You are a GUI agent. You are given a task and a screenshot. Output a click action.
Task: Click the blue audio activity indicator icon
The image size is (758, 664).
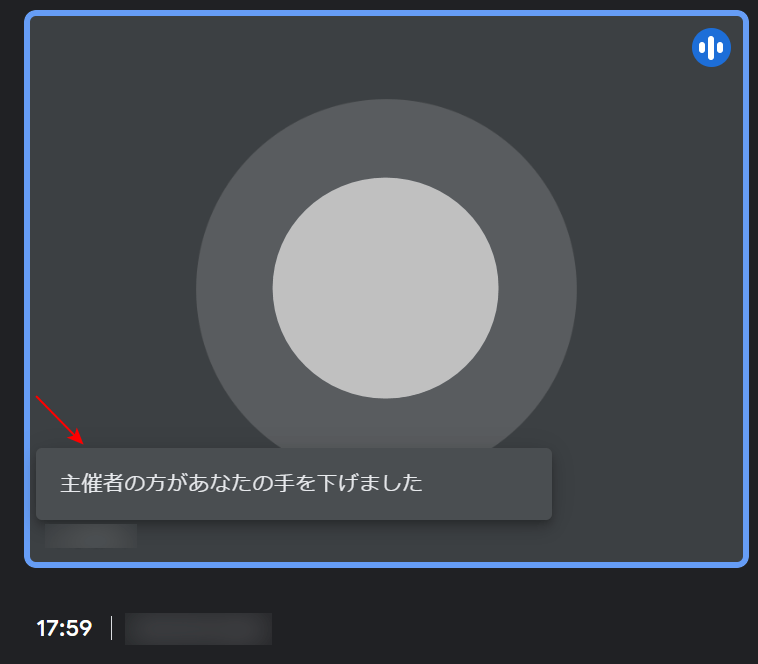(711, 47)
